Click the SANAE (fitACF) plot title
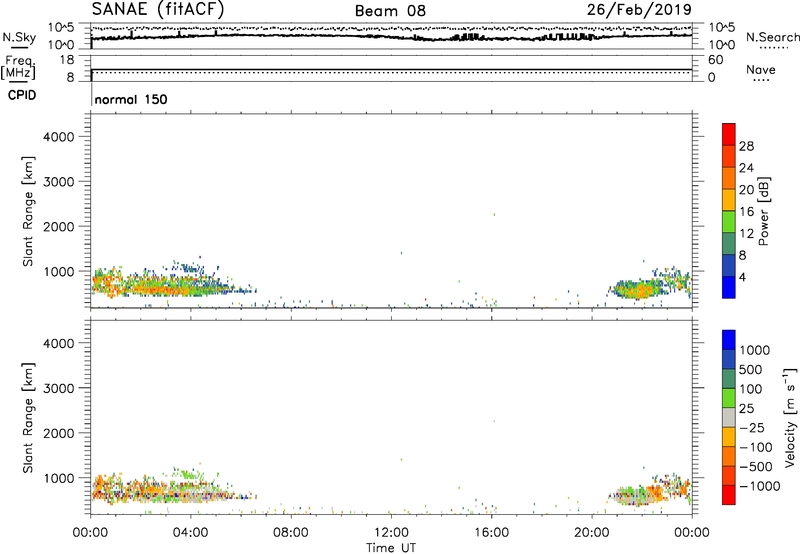This screenshot has height=554, width=800. pyautogui.click(x=158, y=9)
